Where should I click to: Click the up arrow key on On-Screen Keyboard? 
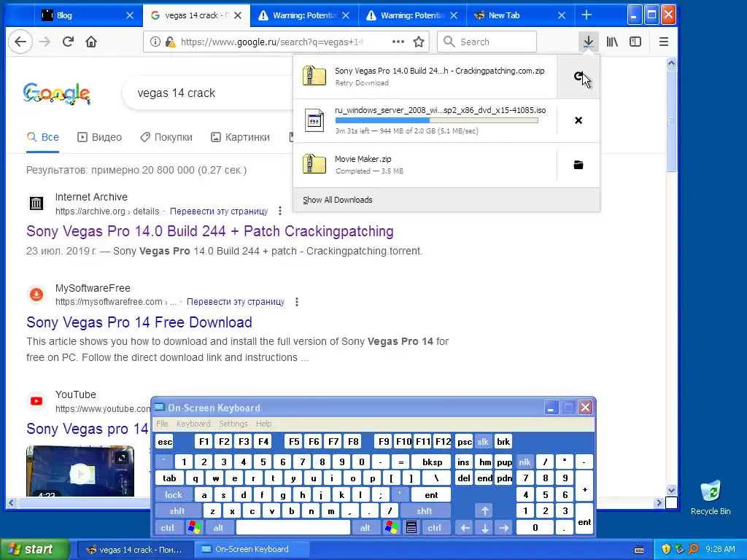485,511
